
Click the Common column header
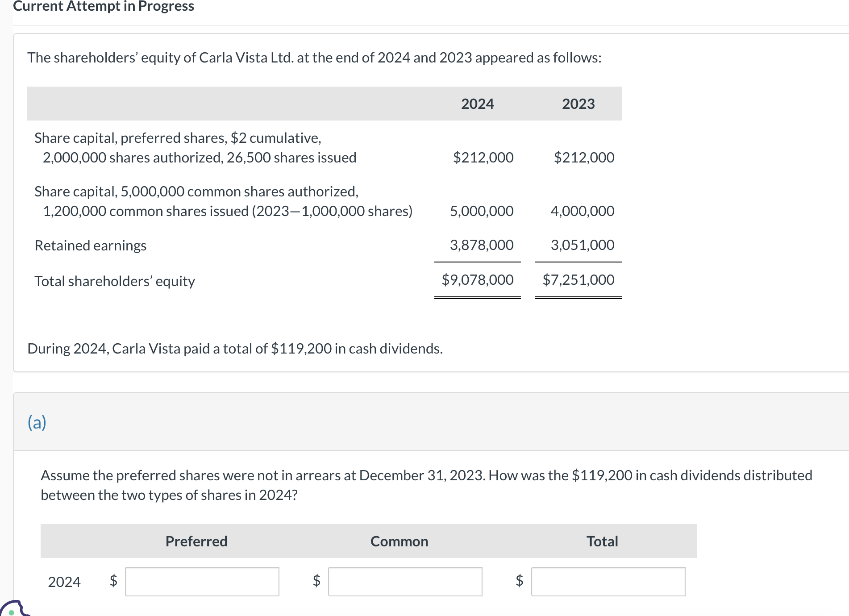[x=399, y=541]
